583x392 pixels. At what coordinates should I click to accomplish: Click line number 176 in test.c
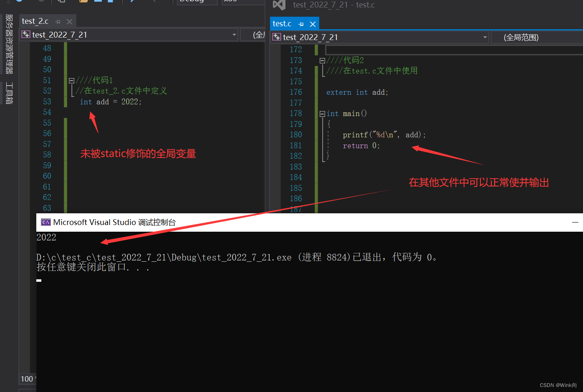point(296,92)
